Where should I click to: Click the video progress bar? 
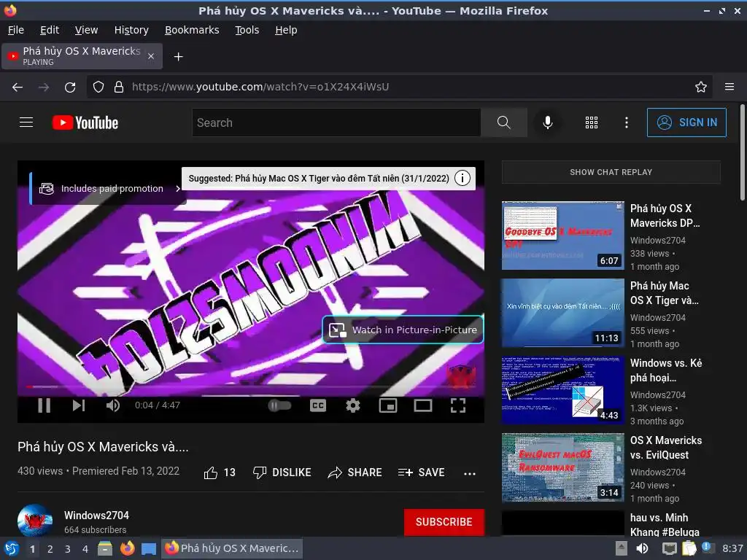click(251, 386)
